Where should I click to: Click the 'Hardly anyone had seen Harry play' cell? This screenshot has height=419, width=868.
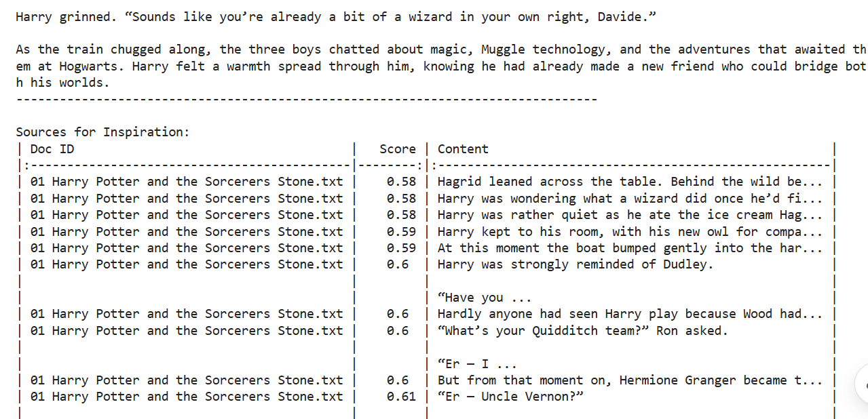[x=629, y=314]
